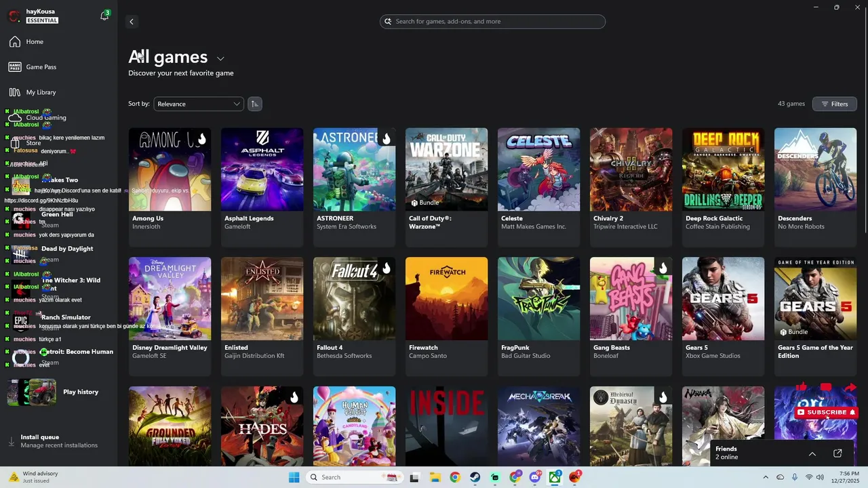The width and height of the screenshot is (868, 488).
Task: Expand the Friends panel chevron
Action: pyautogui.click(x=812, y=453)
